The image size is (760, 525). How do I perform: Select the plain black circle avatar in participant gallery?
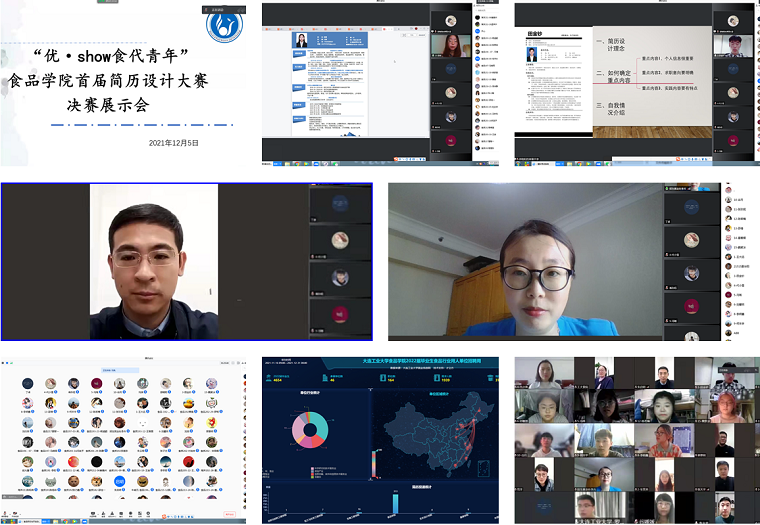[x=96, y=461]
